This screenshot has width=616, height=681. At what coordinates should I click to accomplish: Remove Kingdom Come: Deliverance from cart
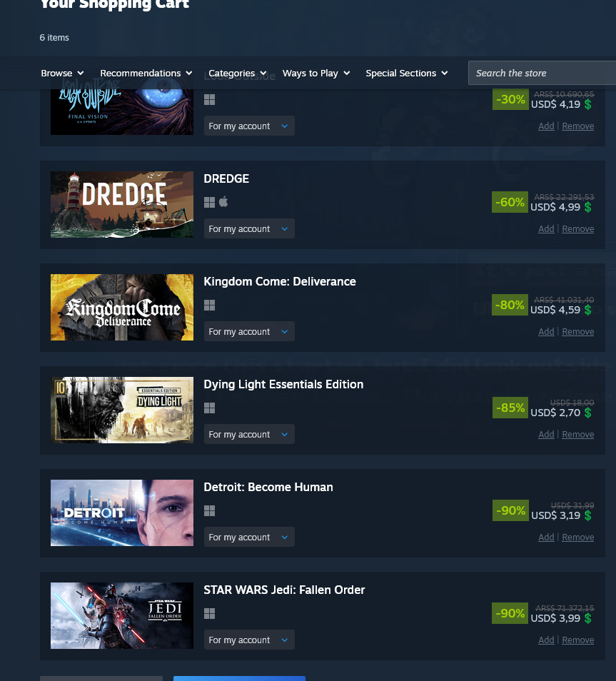[x=577, y=332]
